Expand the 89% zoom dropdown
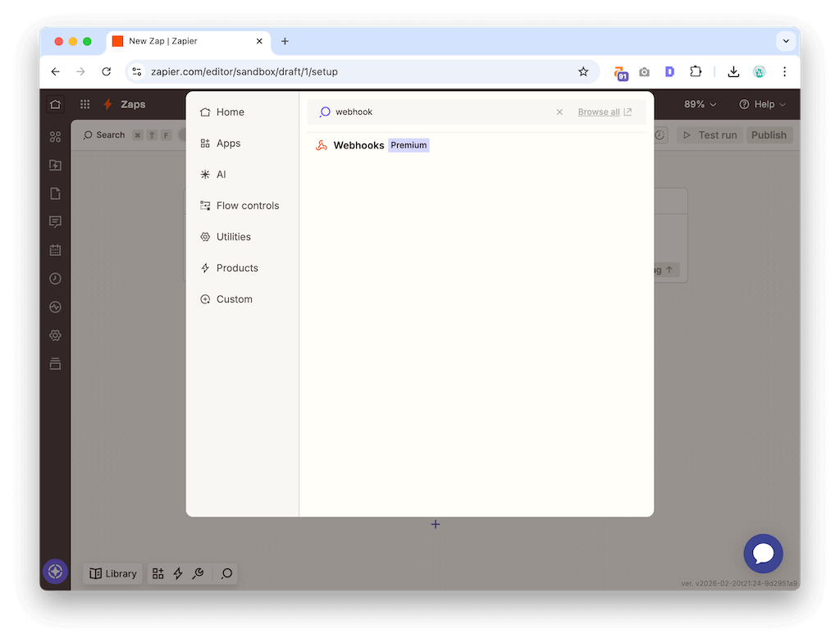Viewport: 840px width, 643px height. 700,104
